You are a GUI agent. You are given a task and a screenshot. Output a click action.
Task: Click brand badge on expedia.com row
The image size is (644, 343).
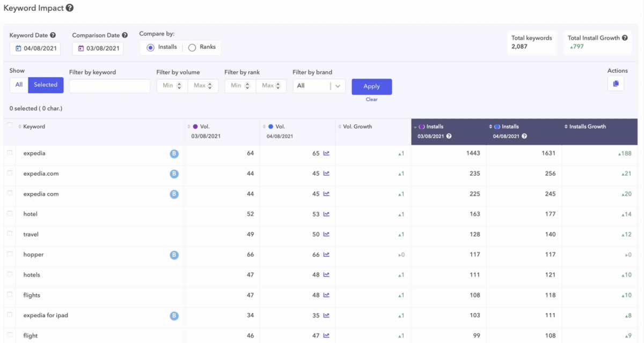point(174,174)
